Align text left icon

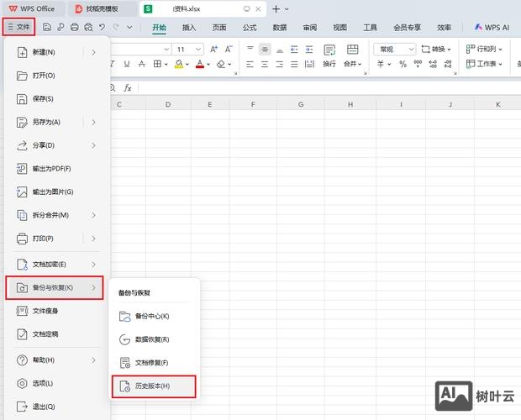pos(250,64)
